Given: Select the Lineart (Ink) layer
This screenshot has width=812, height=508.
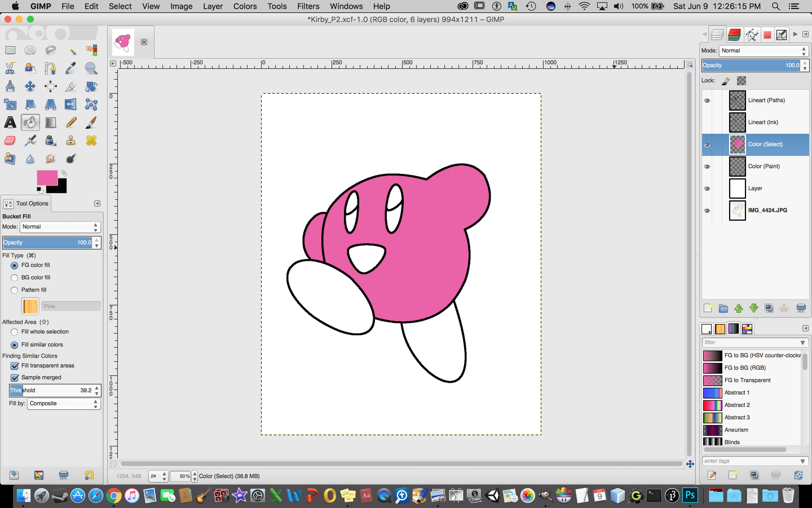Looking at the screenshot, I should (x=756, y=122).
